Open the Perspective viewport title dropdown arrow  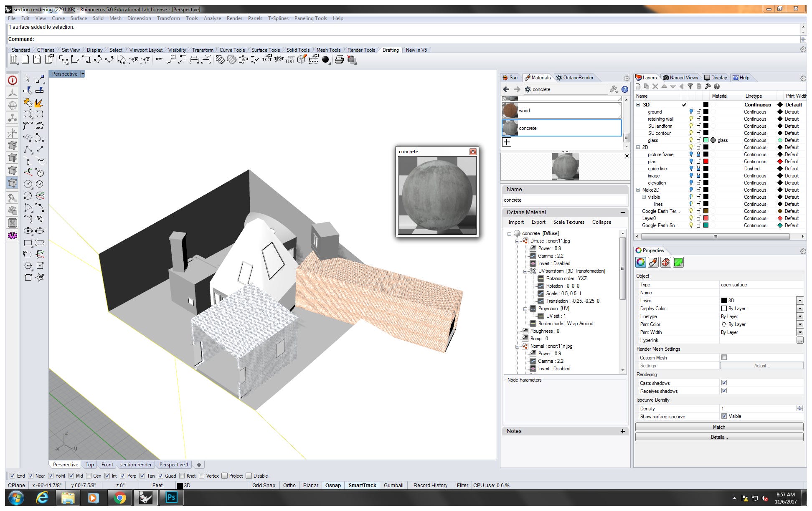point(83,74)
